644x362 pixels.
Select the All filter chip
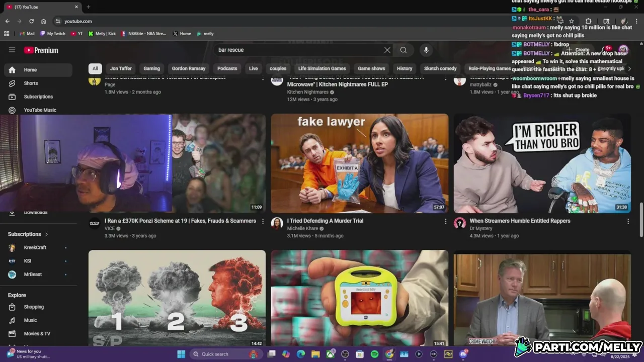95,69
